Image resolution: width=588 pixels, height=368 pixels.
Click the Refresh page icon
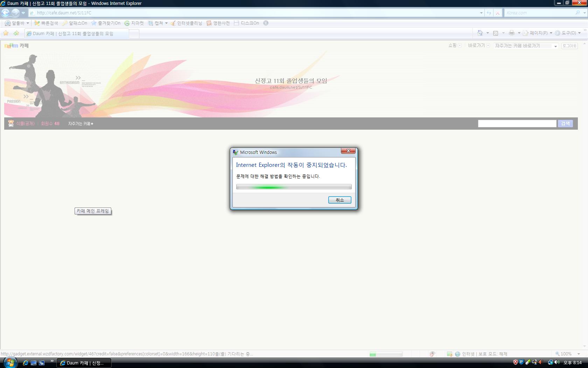pyautogui.click(x=489, y=13)
